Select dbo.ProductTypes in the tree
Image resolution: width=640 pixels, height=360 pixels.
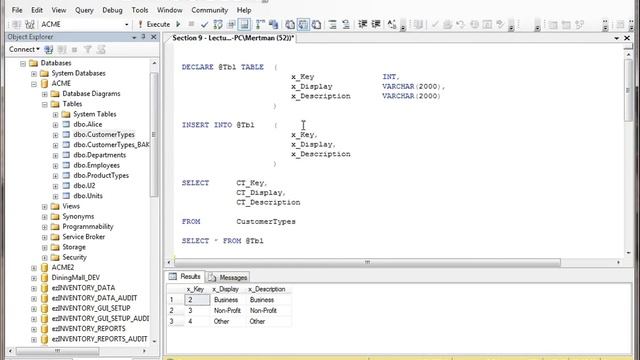point(101,175)
